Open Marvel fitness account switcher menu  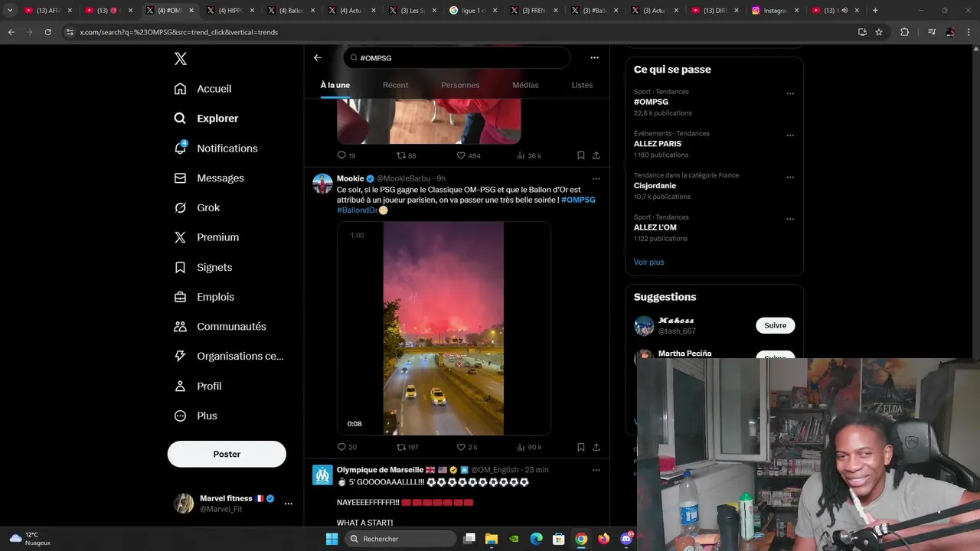(x=288, y=504)
